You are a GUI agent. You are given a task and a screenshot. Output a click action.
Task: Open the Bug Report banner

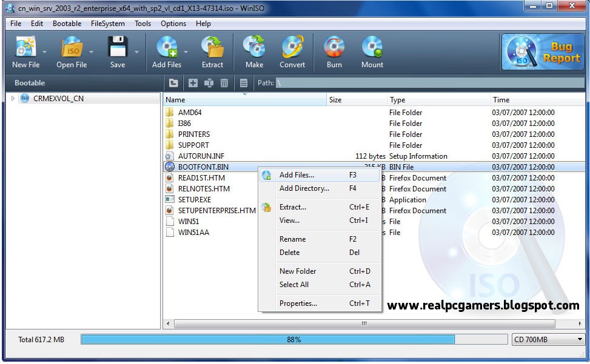point(543,52)
